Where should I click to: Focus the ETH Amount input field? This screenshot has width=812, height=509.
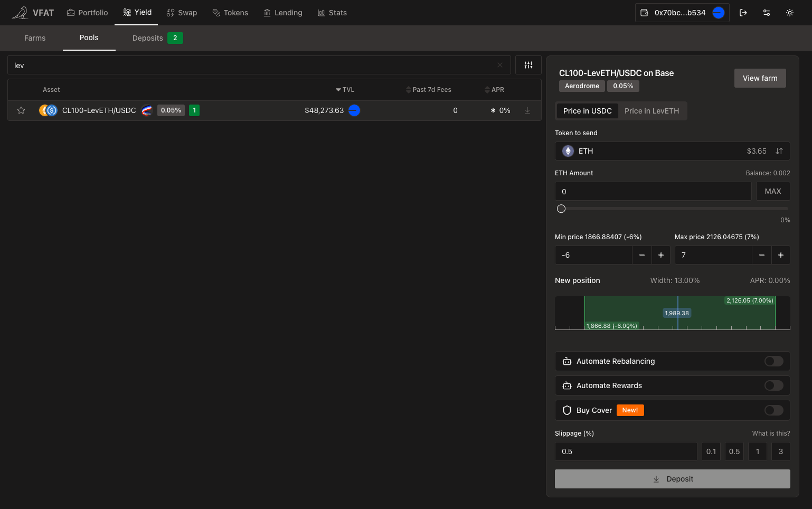coord(653,191)
